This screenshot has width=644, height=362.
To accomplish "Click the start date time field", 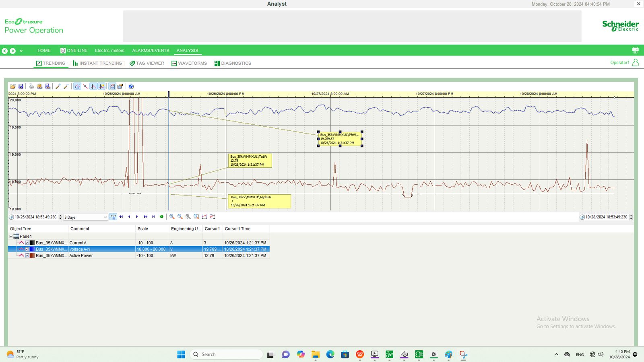I will (x=36, y=217).
